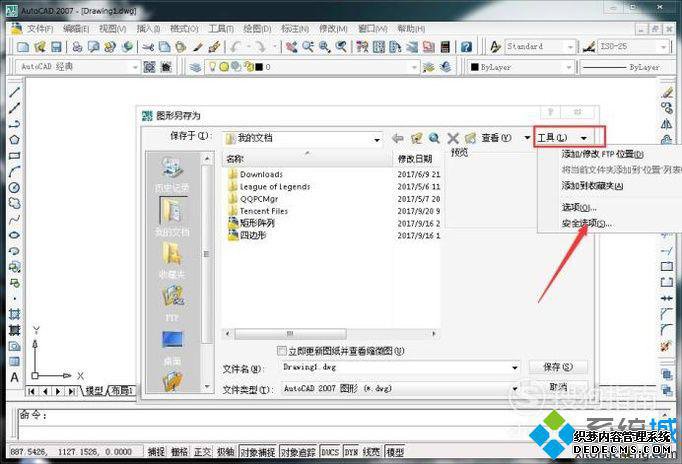Select the Rectangle draw tool
This screenshot has width=682, height=464.
coord(14,156)
